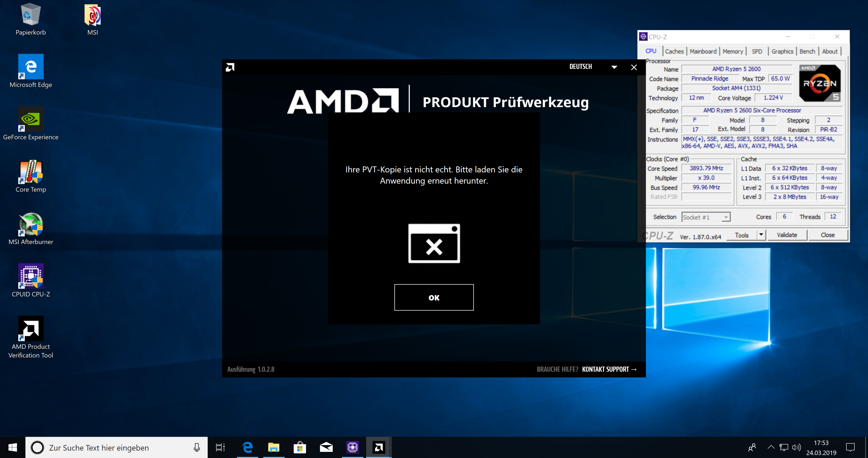
Task: Switch to the Memory tab in CPU-Z
Action: 733,51
